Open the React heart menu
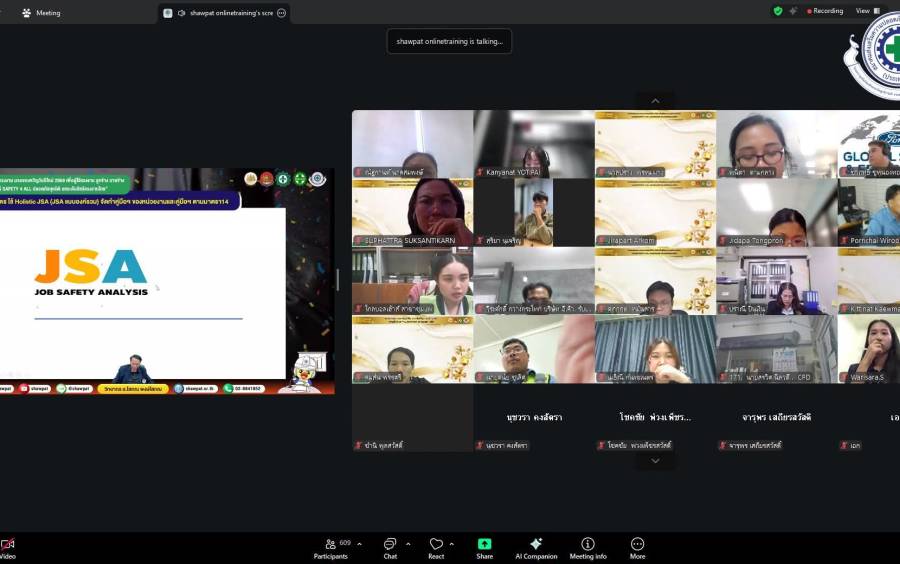 pos(436,549)
